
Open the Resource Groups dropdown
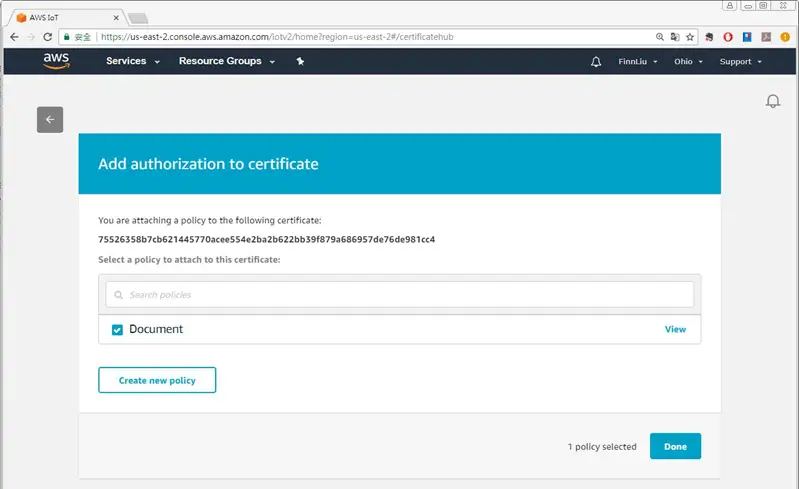click(227, 61)
